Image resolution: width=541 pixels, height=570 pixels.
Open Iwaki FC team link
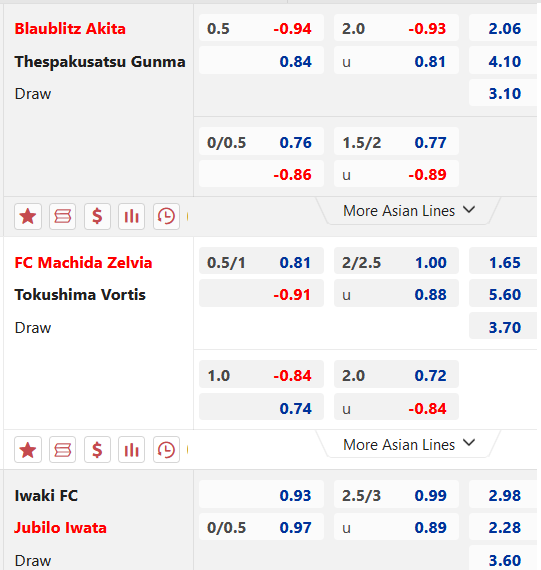tap(46, 495)
